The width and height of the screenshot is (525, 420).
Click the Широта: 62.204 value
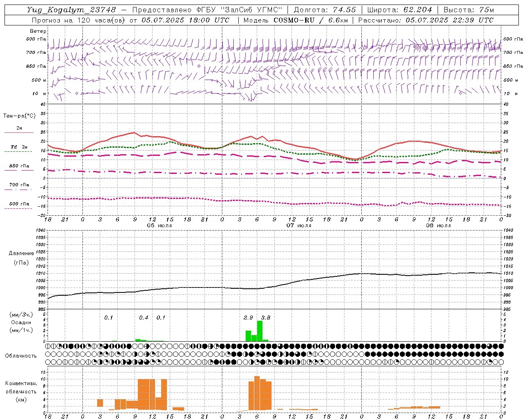[x=399, y=10]
